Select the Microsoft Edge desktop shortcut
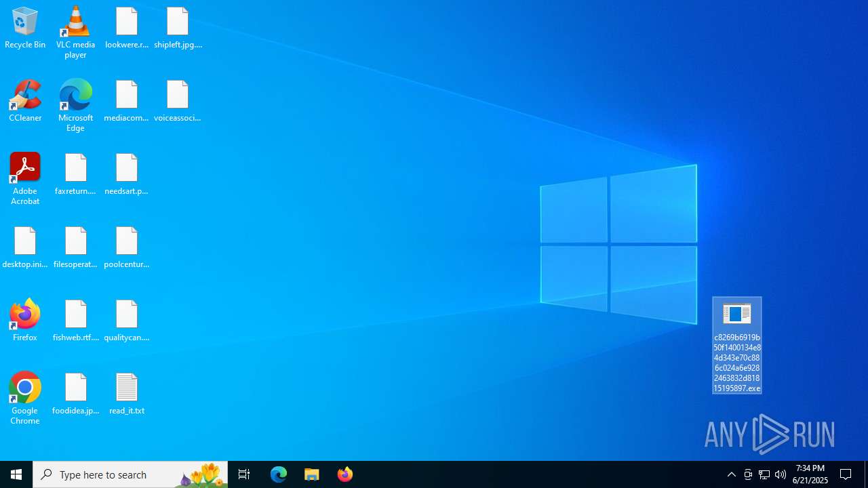The width and height of the screenshot is (868, 488). [x=76, y=106]
